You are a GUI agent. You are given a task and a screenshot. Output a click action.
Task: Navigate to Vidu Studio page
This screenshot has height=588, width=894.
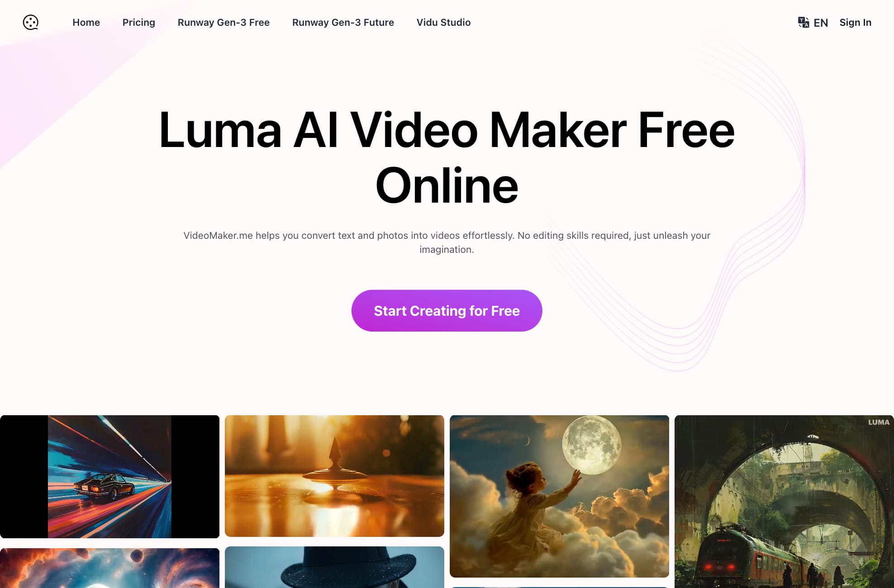(444, 22)
